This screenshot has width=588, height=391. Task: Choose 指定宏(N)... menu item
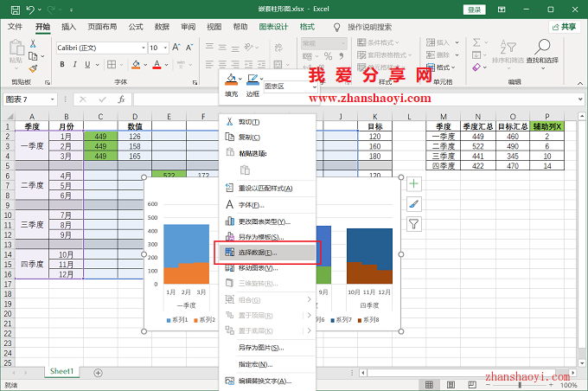coord(266,364)
